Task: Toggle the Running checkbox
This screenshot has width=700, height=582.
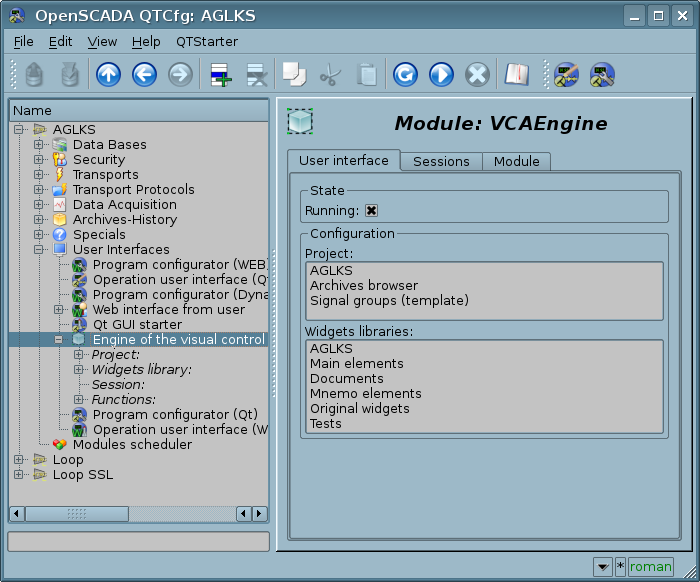Action: click(371, 210)
